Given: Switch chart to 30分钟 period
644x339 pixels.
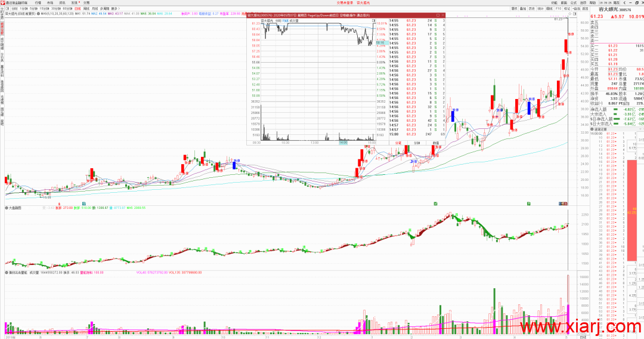Looking at the screenshot, I should tap(56, 8).
